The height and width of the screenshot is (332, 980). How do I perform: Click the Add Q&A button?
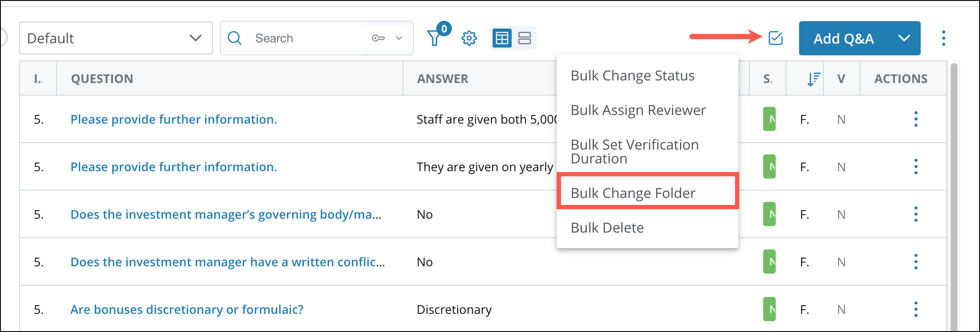click(x=844, y=38)
